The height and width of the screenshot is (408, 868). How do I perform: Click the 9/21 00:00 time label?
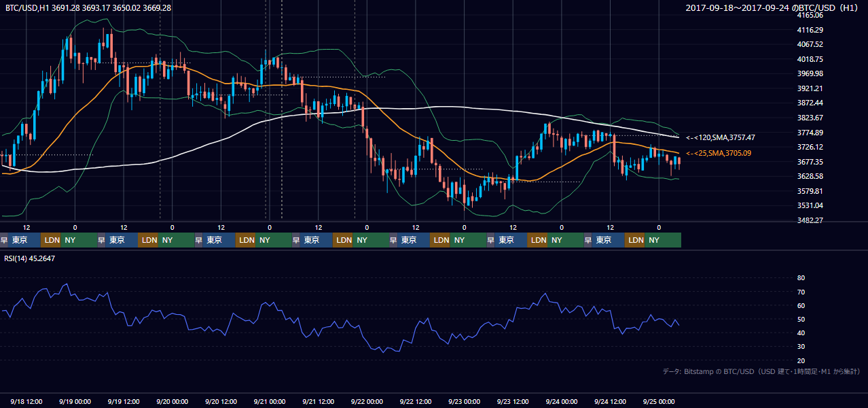click(x=270, y=401)
